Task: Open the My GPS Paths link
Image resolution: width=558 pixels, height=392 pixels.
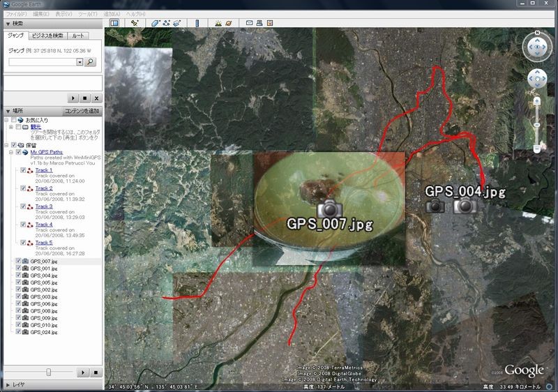Action: [x=46, y=152]
